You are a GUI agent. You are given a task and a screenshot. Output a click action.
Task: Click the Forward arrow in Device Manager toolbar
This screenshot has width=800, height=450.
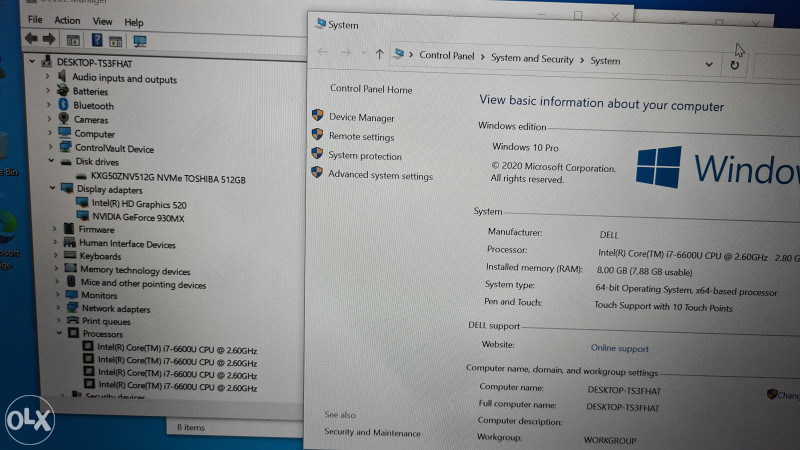pyautogui.click(x=49, y=39)
